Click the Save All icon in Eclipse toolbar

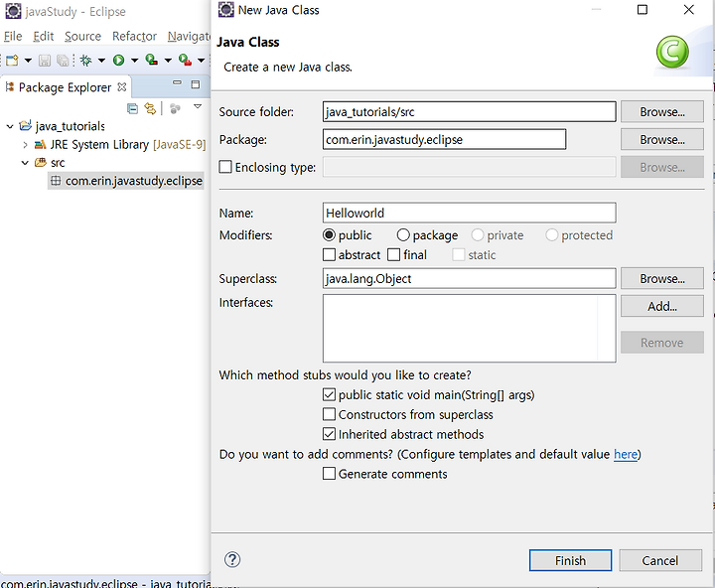(x=63, y=61)
